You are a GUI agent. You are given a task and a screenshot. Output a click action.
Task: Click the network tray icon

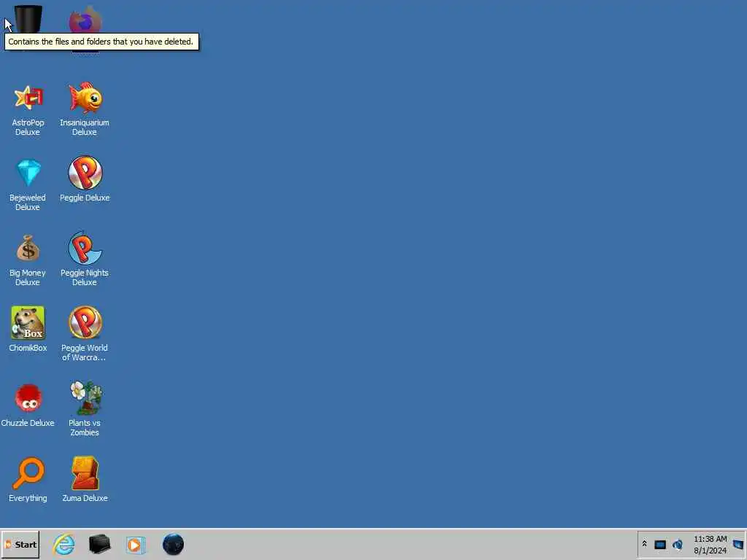point(659,545)
